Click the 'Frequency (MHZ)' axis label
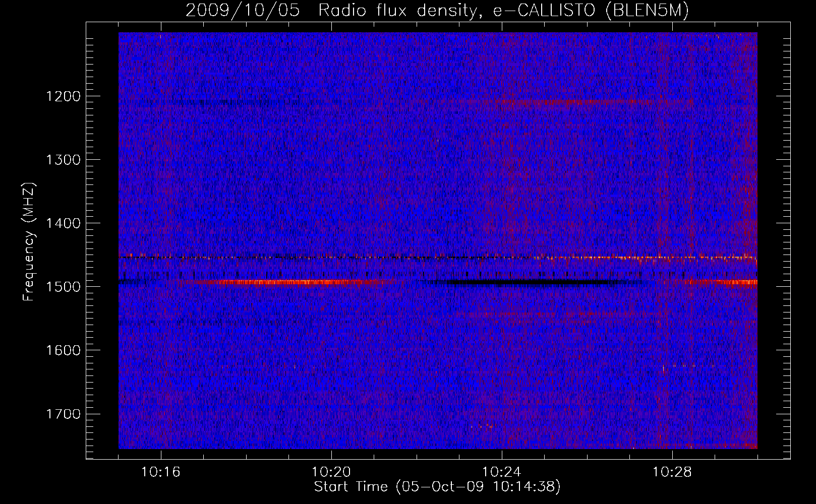 tap(29, 242)
